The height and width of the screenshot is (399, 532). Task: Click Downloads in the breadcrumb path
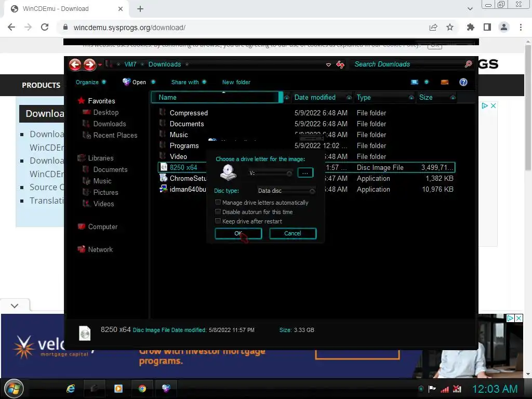pos(165,64)
